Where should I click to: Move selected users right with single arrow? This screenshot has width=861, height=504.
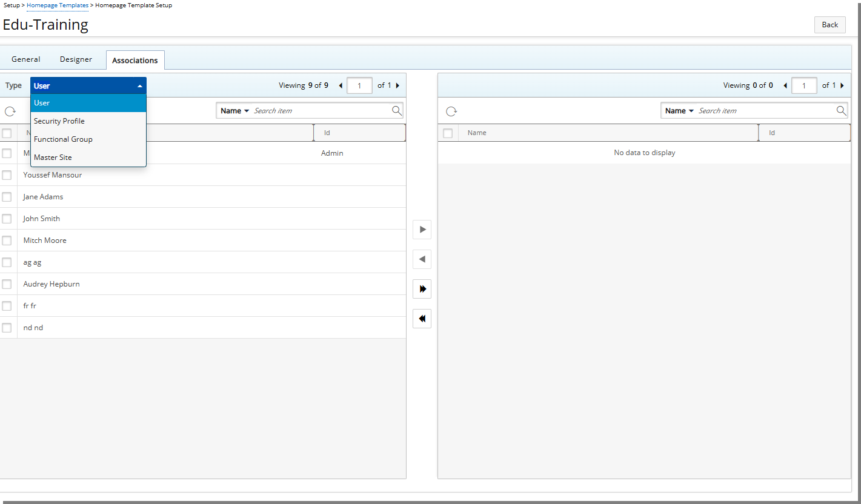pyautogui.click(x=422, y=230)
